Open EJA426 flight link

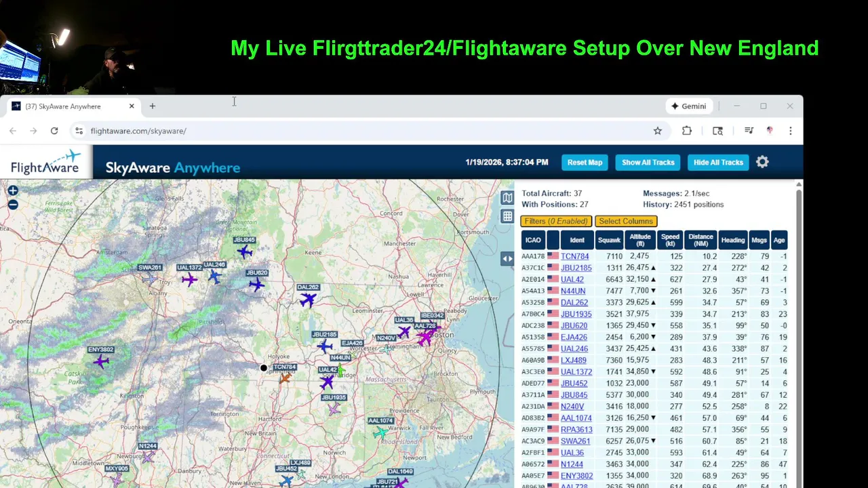[574, 337]
